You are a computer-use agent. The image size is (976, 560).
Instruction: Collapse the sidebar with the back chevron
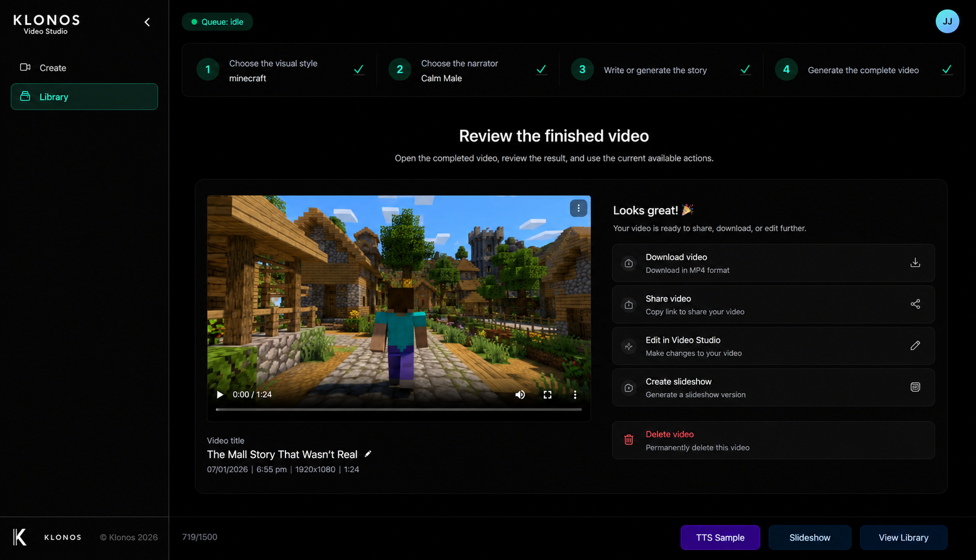(x=147, y=22)
